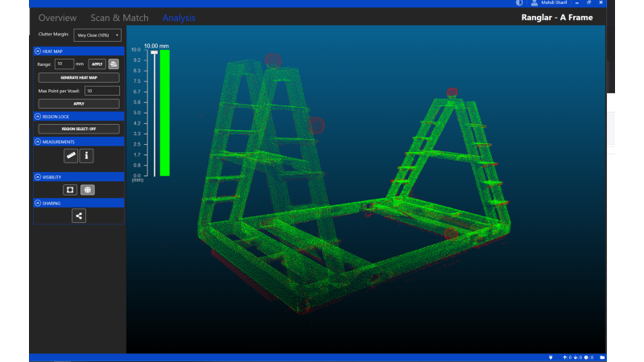
Task: Click Generate Heat Map button
Action: coord(79,77)
